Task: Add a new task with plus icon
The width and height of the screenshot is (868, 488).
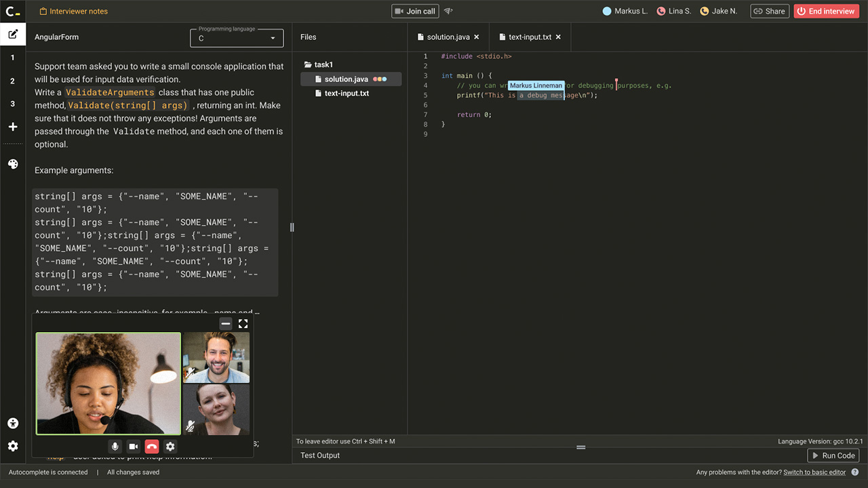Action: pos(13,127)
